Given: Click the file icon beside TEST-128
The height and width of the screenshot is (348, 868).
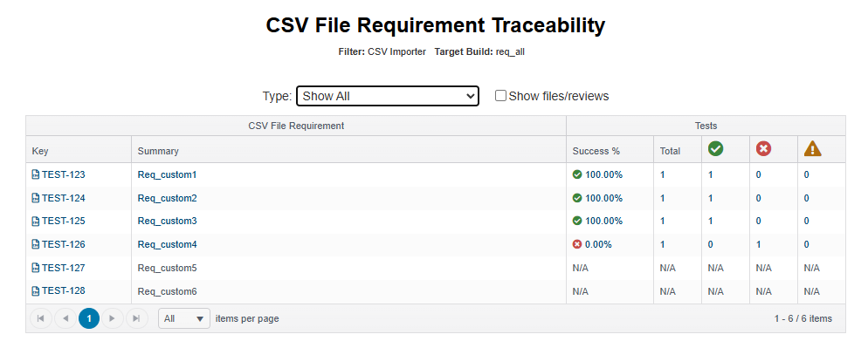Looking at the screenshot, I should coord(36,290).
